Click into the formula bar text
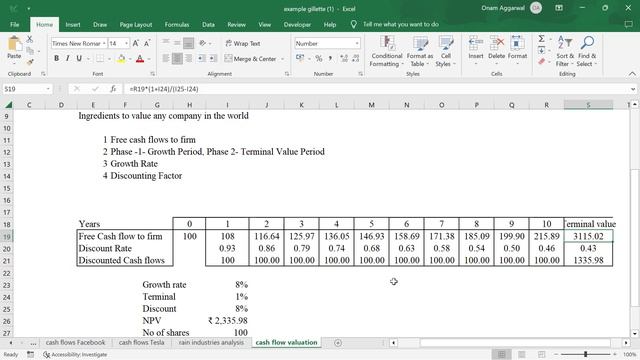 click(x=164, y=89)
